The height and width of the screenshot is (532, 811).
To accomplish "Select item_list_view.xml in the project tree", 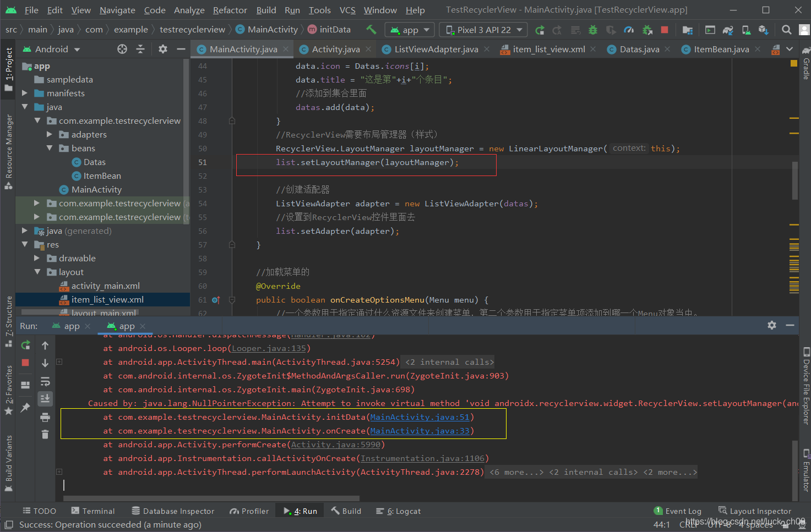I will point(107,299).
